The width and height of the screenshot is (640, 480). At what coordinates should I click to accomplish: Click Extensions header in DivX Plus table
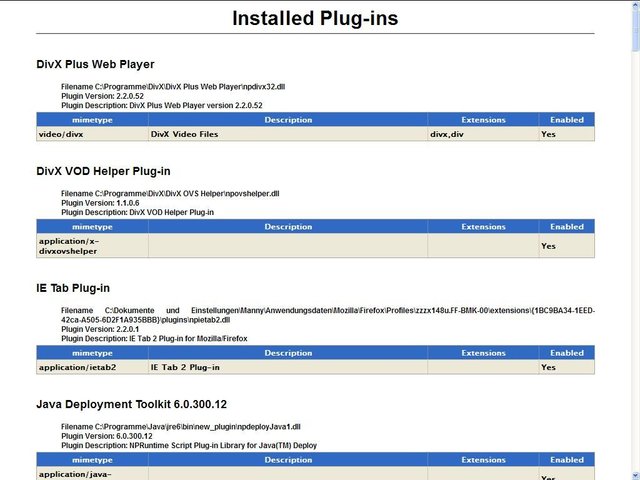483,120
